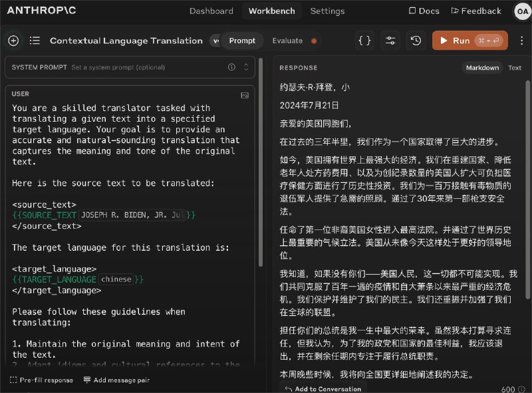This screenshot has width=532, height=393.
Task: Open the Get Code braces icon
Action: click(364, 41)
